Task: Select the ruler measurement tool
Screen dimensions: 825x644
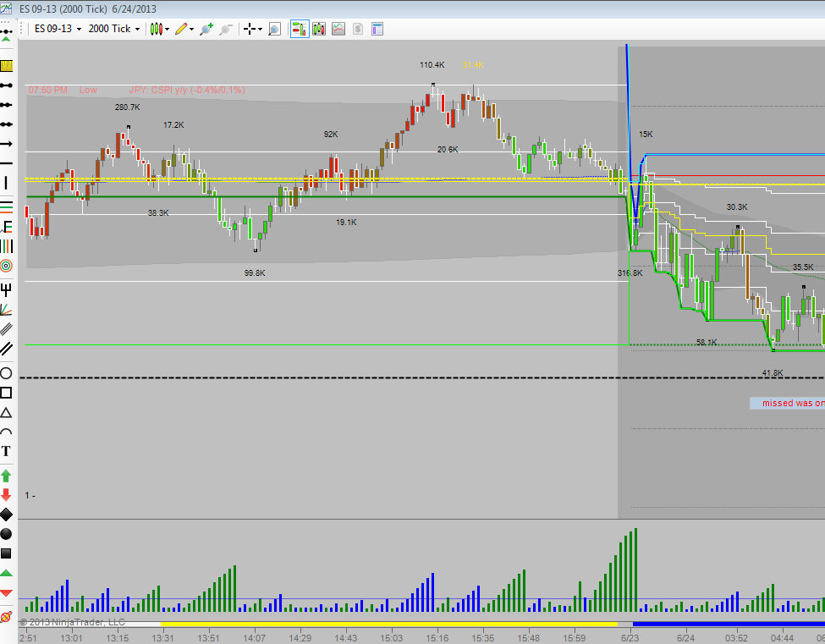Action: [6, 66]
